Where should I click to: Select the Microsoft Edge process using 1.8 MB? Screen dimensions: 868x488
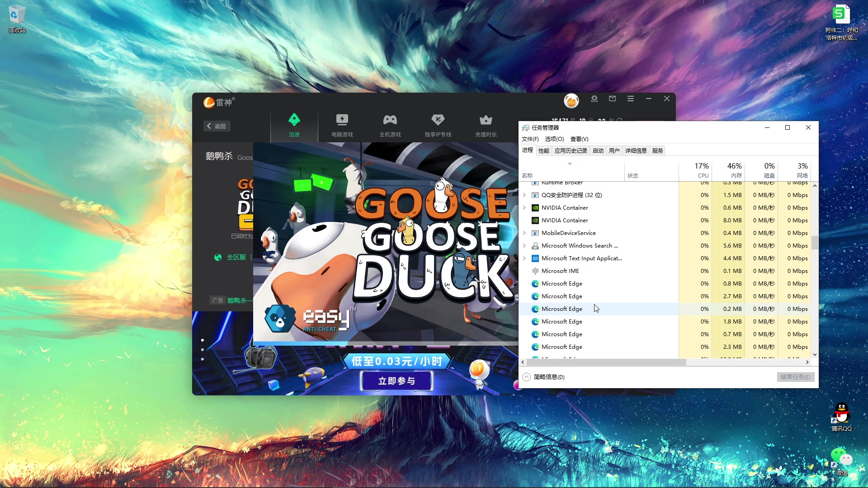pyautogui.click(x=665, y=322)
